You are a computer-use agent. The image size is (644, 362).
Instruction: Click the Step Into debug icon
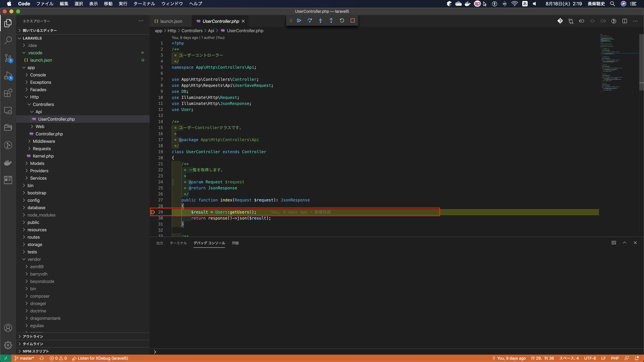click(x=320, y=20)
